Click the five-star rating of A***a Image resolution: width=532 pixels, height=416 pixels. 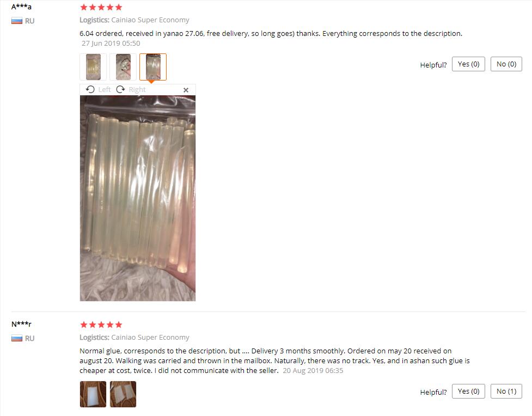(x=101, y=7)
